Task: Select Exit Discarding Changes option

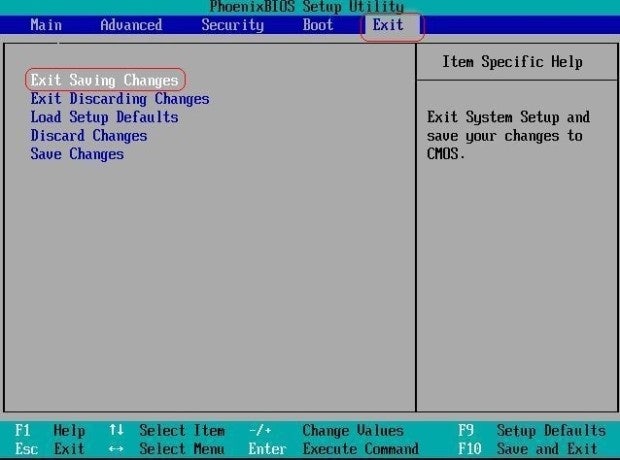Action: pos(119,99)
